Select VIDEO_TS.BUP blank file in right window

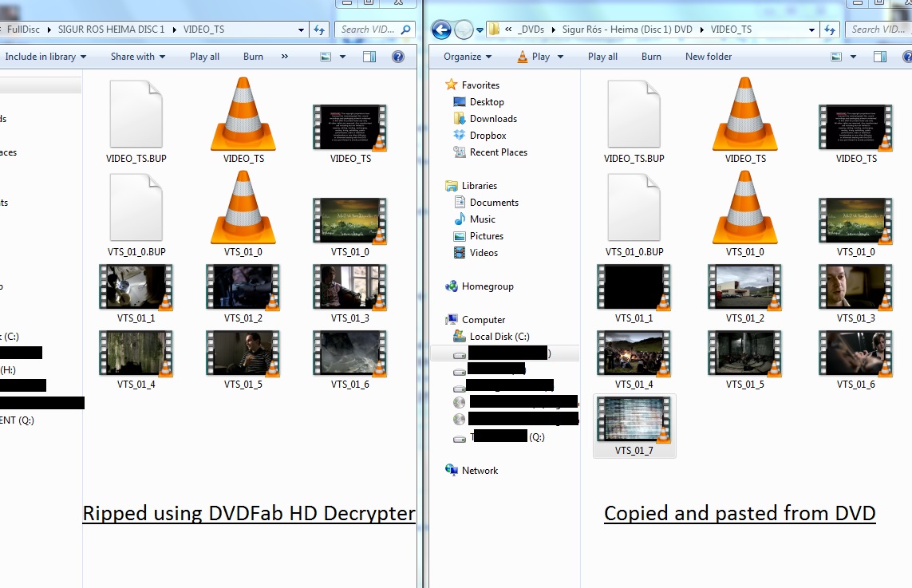click(x=634, y=121)
